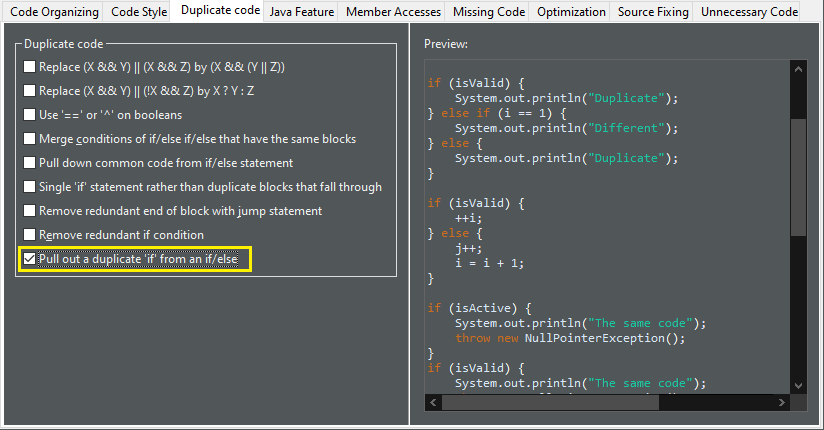Check Remove redundant end of block with jump
Viewport: 824px width, 430px height.
(29, 211)
